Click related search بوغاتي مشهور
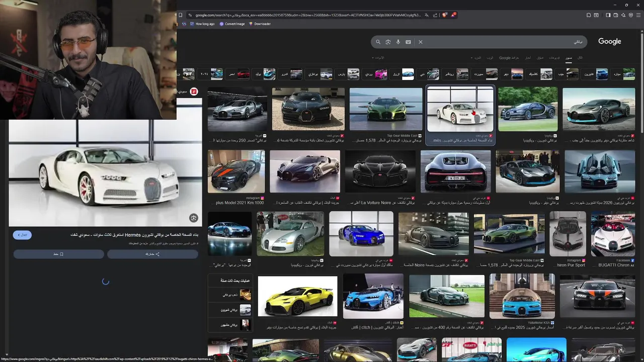Image resolution: width=644 pixels, height=362 pixels. (x=230, y=325)
